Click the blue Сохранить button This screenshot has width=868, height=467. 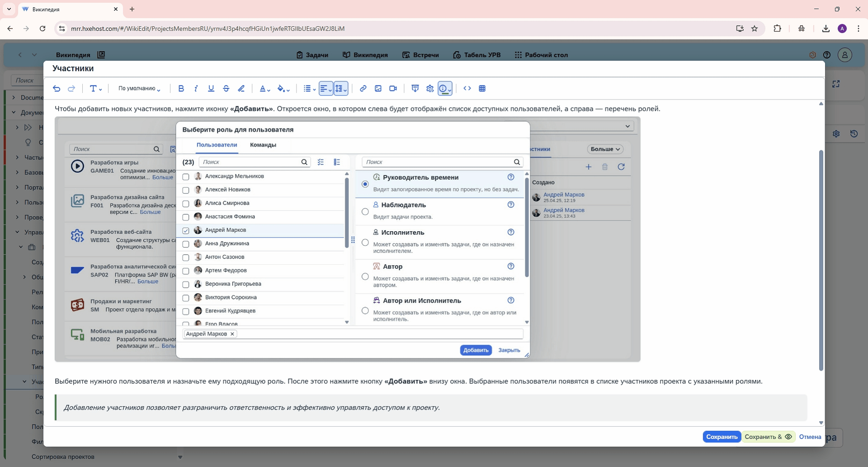tap(722, 437)
